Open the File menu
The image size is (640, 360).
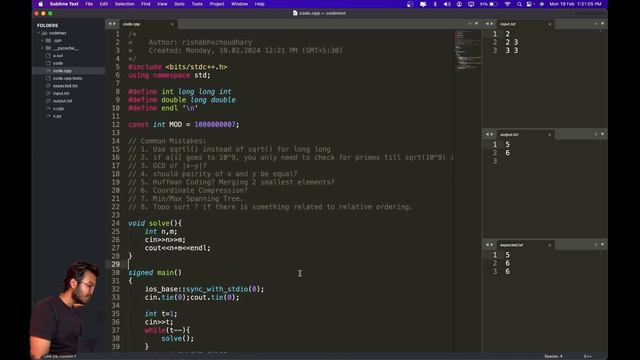tap(89, 4)
